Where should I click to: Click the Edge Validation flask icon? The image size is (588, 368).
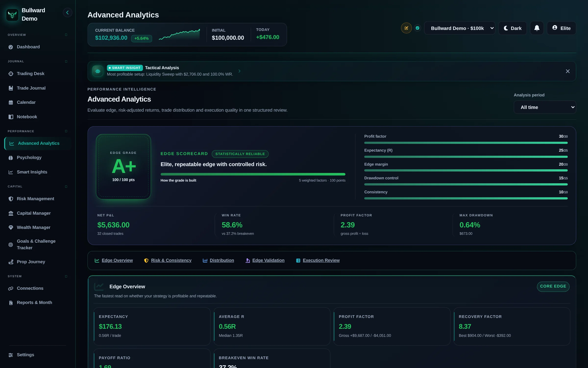[248, 261]
